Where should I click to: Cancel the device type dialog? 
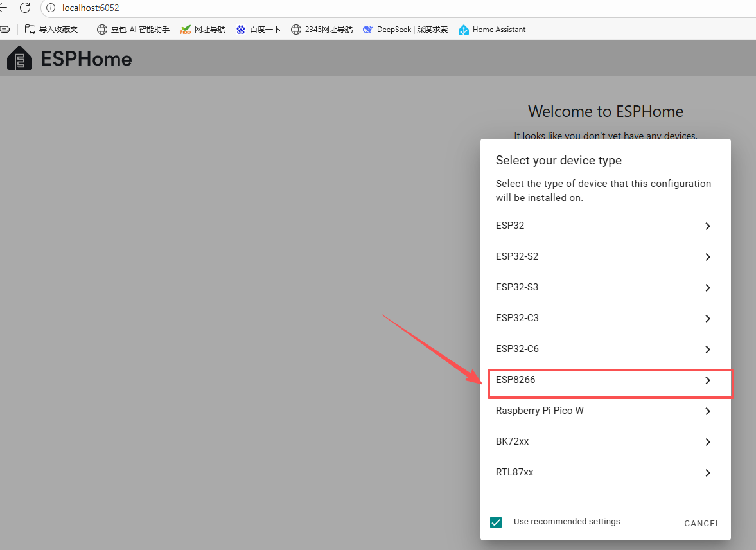tap(702, 524)
